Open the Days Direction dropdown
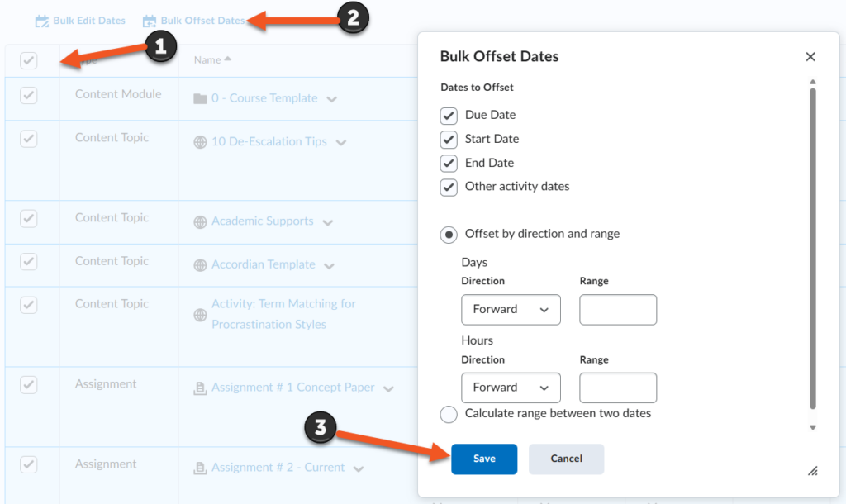Image resolution: width=846 pixels, height=504 pixels. point(511,310)
